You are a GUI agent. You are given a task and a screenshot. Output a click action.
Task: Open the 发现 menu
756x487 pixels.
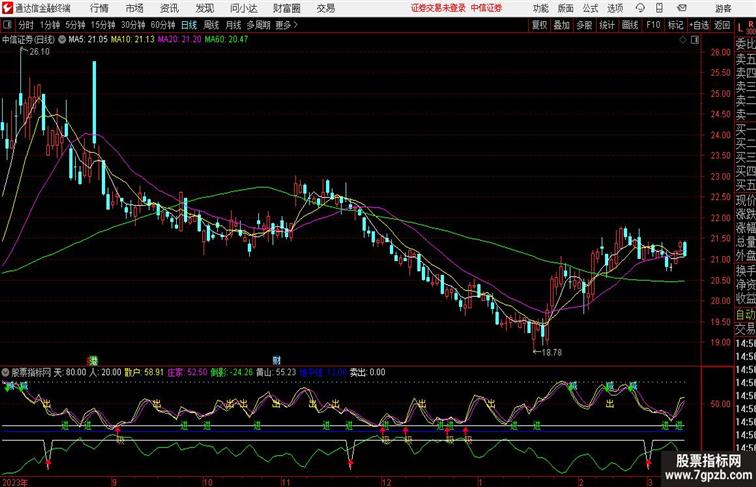pyautogui.click(x=204, y=8)
